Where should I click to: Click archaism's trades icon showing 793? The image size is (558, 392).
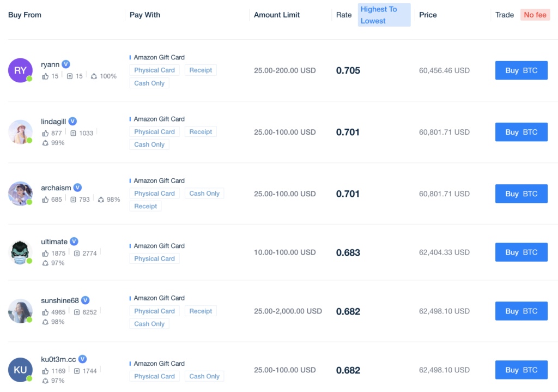click(74, 200)
